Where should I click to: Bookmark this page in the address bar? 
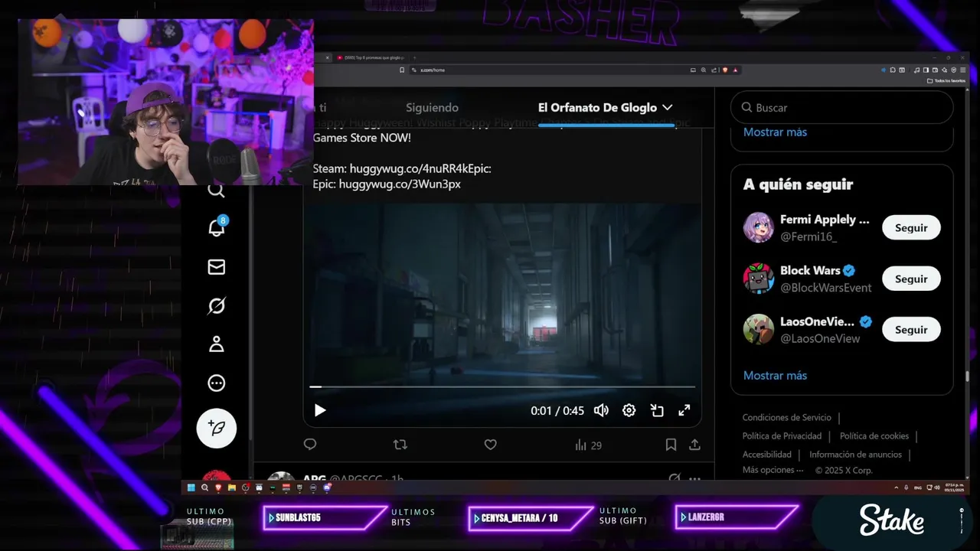tap(402, 70)
